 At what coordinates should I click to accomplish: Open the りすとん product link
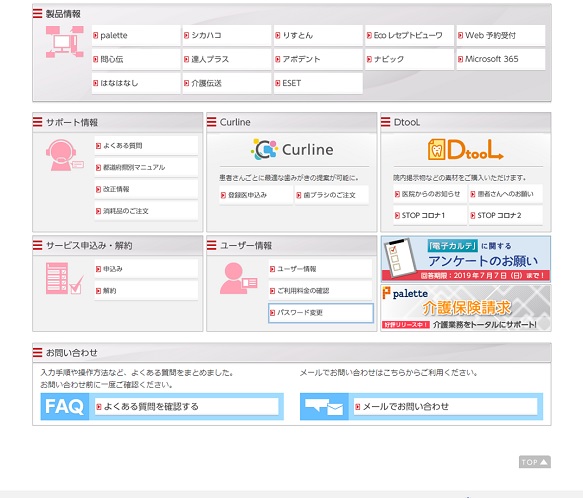pos(318,35)
